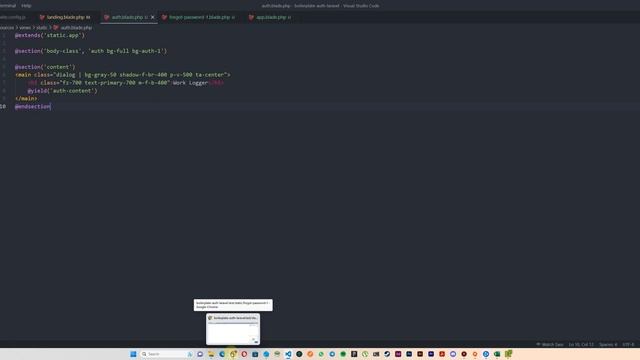Open File Explorer from the taskbar
The image size is (640, 360).
tap(211, 354)
